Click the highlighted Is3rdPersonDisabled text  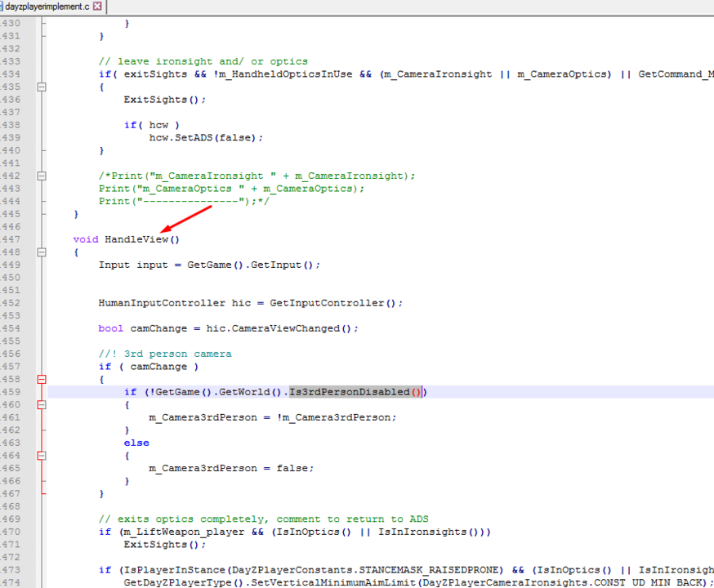pos(350,392)
